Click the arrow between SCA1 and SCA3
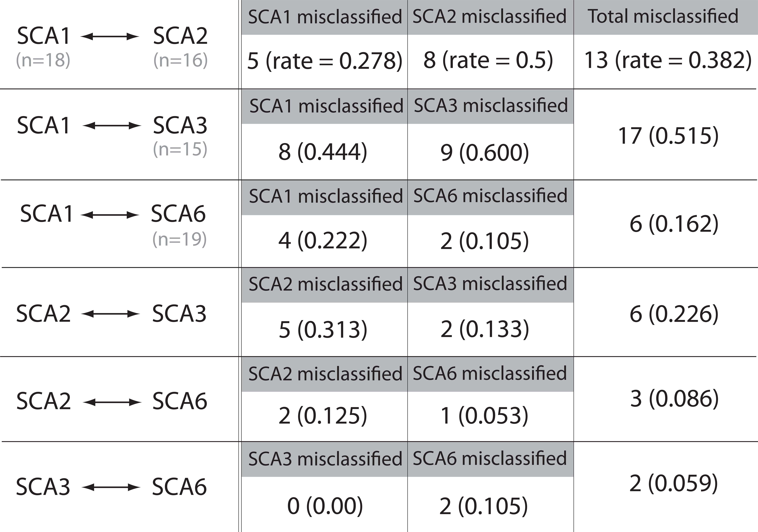 pyautogui.click(x=112, y=126)
